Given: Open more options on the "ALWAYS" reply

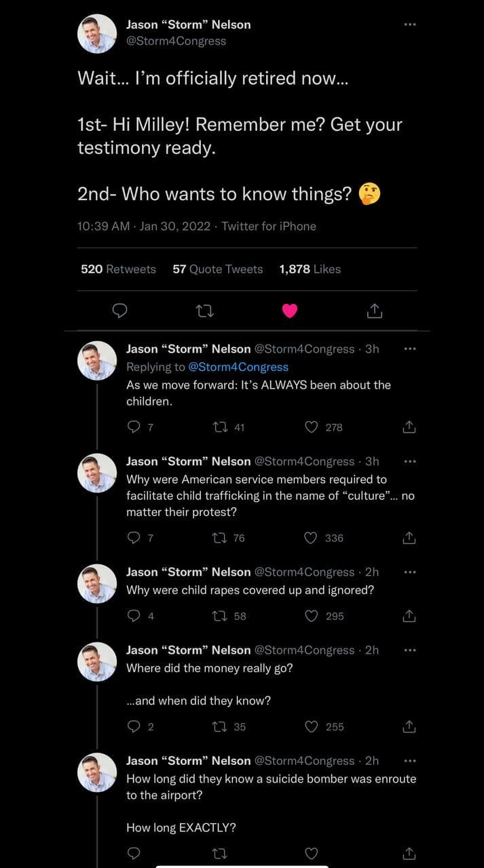Looking at the screenshot, I should 409,349.
